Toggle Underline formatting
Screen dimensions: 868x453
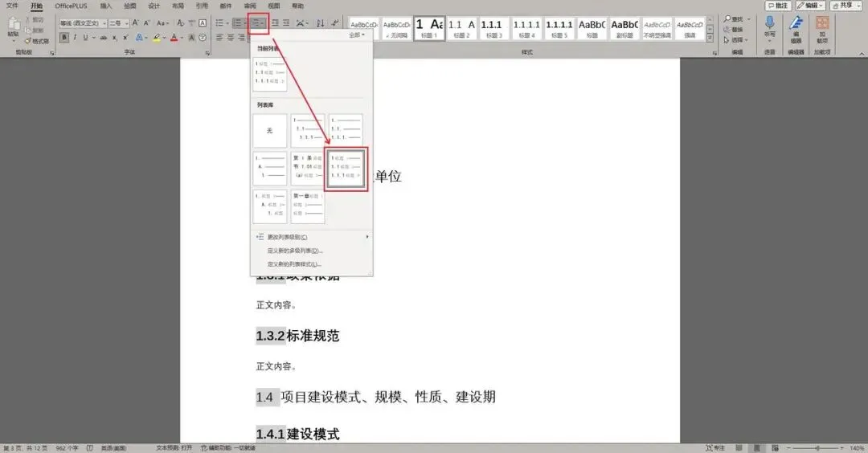pos(85,38)
